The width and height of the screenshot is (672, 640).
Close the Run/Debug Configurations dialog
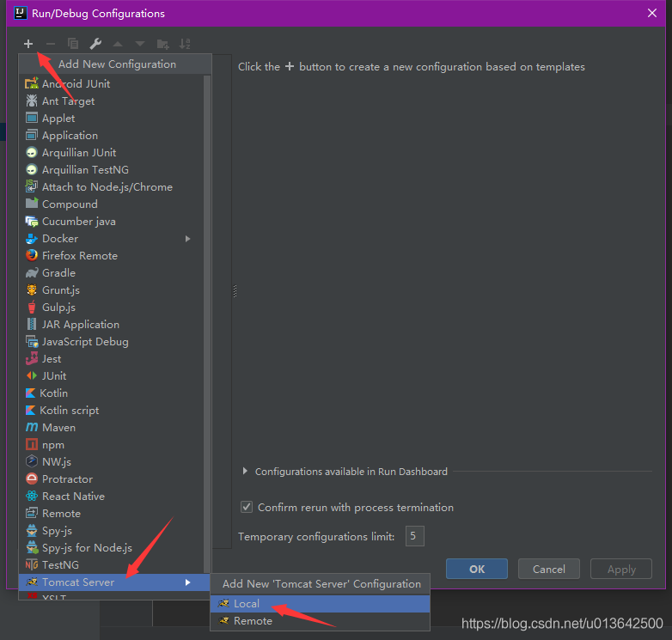tap(652, 13)
